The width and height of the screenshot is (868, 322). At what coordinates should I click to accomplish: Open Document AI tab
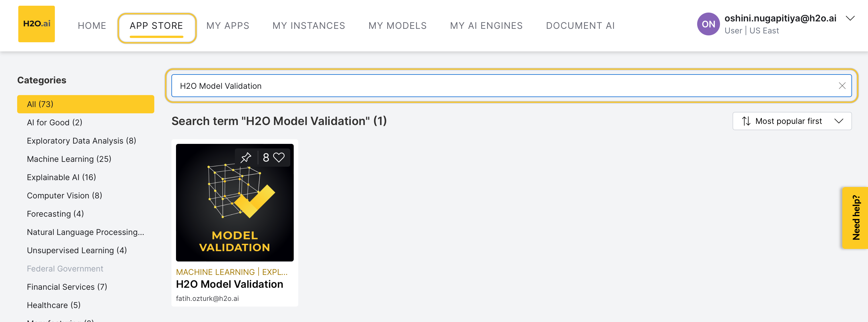580,26
